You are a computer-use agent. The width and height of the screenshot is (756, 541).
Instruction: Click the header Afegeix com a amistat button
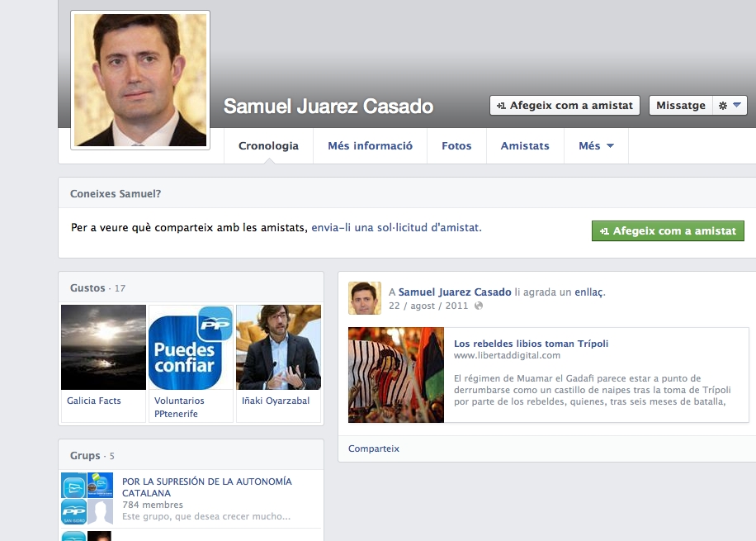click(x=565, y=106)
